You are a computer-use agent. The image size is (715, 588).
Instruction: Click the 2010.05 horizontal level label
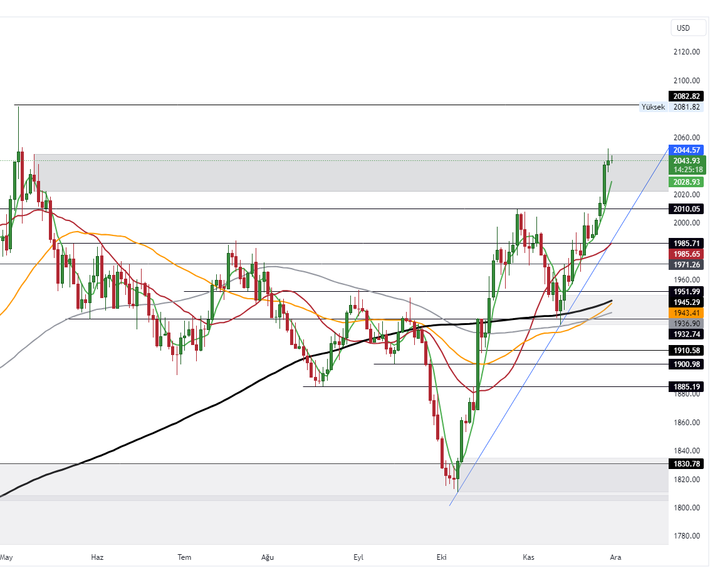click(x=686, y=209)
